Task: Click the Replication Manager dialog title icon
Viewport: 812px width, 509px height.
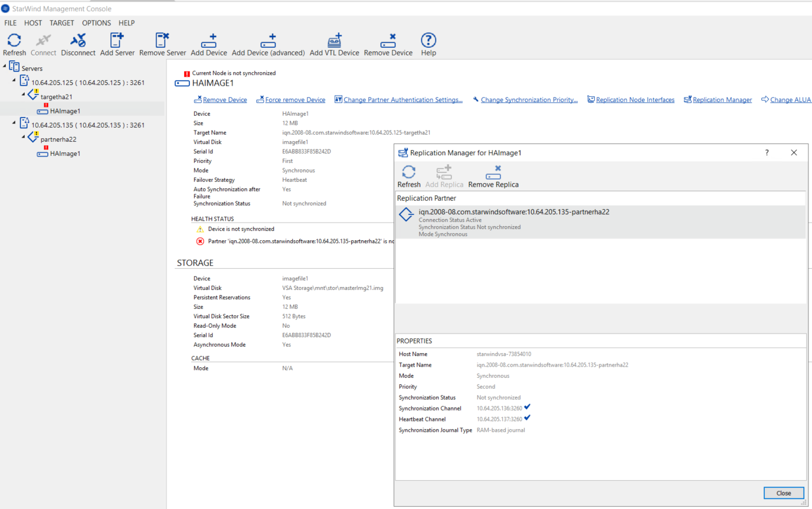Action: pyautogui.click(x=403, y=152)
